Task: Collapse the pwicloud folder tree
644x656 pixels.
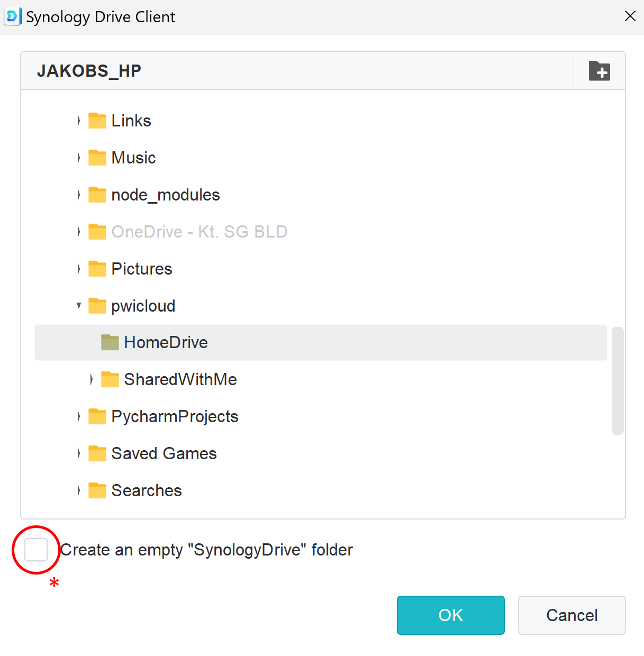Action: click(79, 305)
